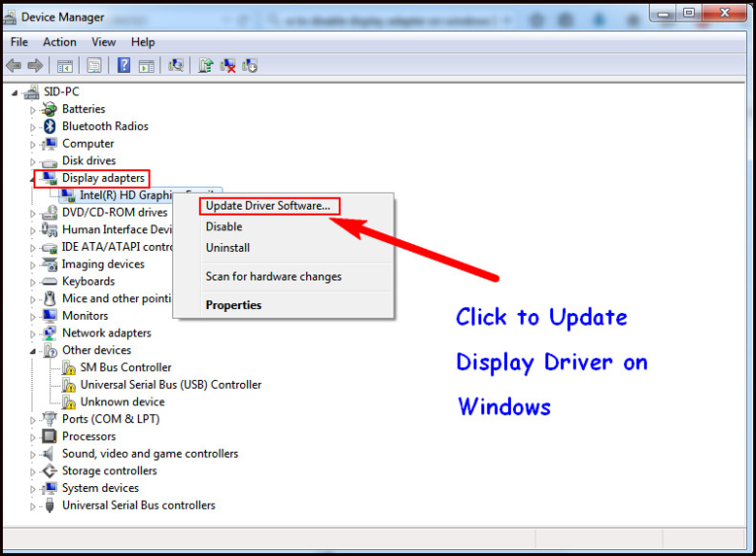Open Properties from the context menu

point(233,305)
